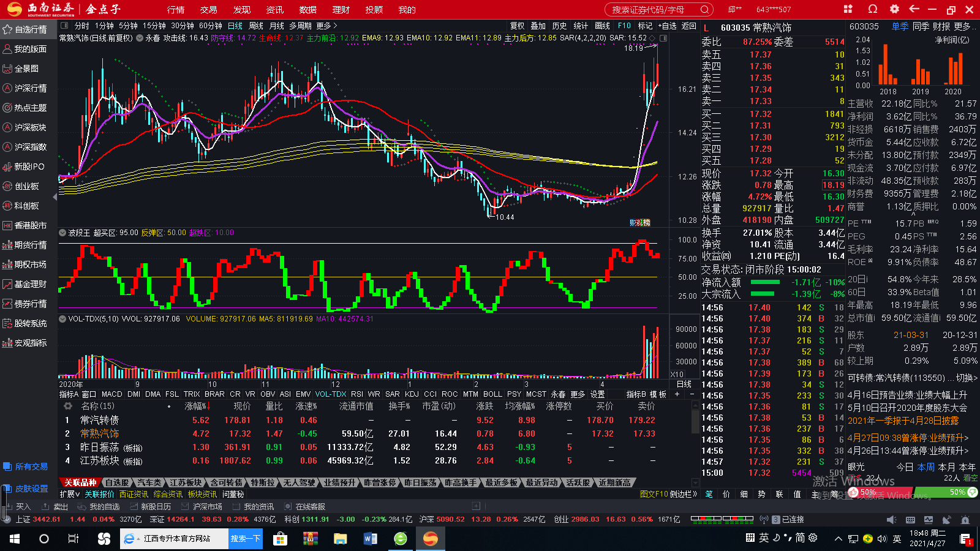Click the minus button in indicator bar

[692, 394]
